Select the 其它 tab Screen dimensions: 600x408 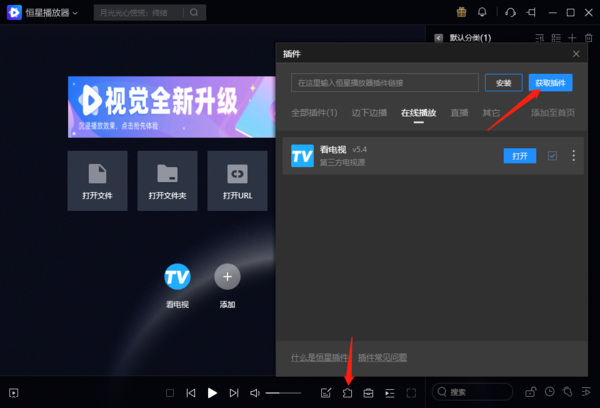pyautogui.click(x=491, y=113)
